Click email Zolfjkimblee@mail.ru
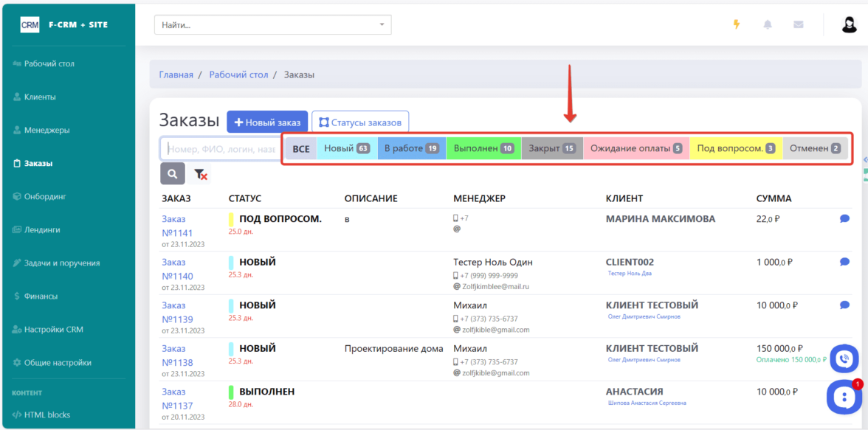Viewport: 868px width, 430px height. 497,286
